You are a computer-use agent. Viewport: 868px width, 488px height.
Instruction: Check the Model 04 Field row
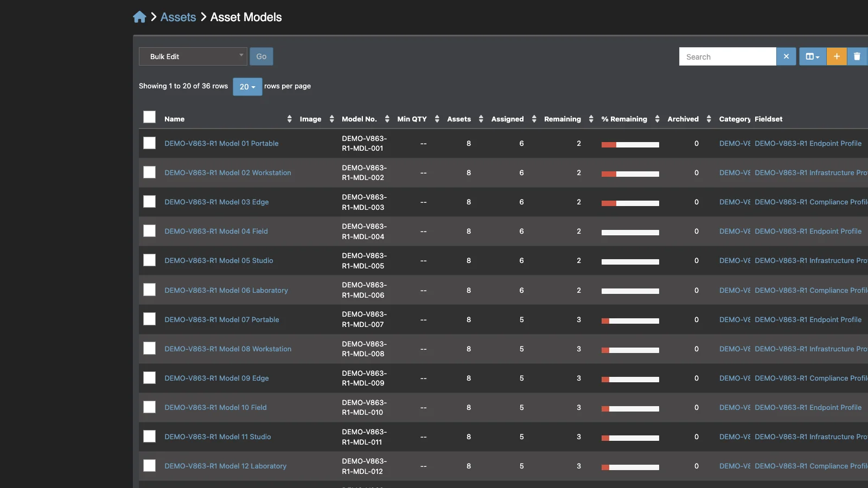(149, 230)
